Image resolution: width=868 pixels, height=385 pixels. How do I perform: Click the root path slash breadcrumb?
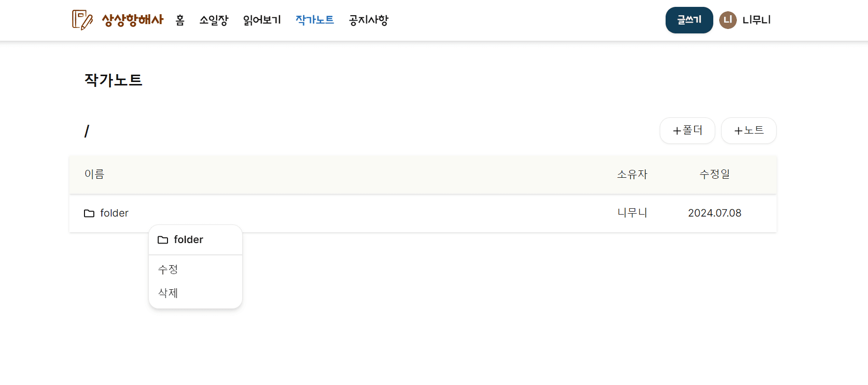(x=87, y=131)
